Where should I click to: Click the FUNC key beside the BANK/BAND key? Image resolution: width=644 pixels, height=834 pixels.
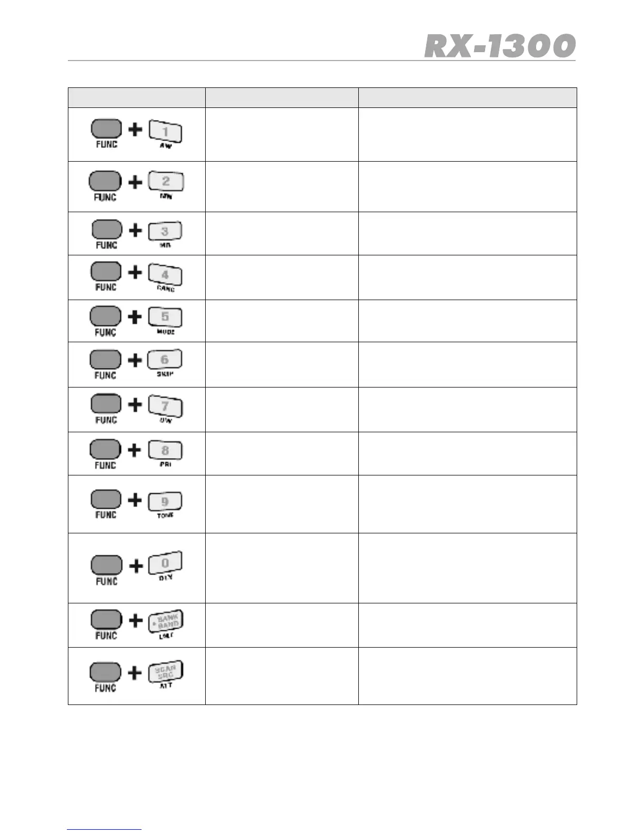pyautogui.click(x=106, y=620)
